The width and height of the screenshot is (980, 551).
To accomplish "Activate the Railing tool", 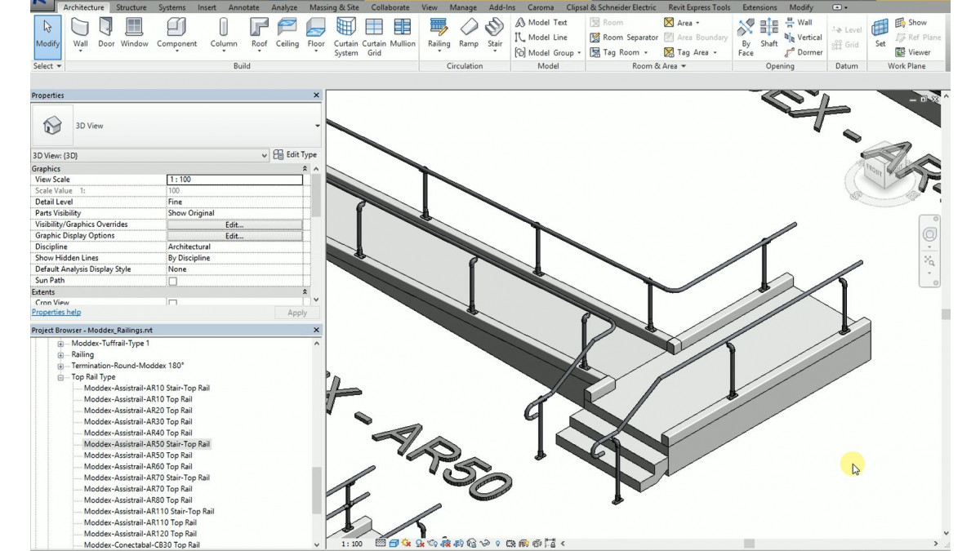I will (439, 35).
